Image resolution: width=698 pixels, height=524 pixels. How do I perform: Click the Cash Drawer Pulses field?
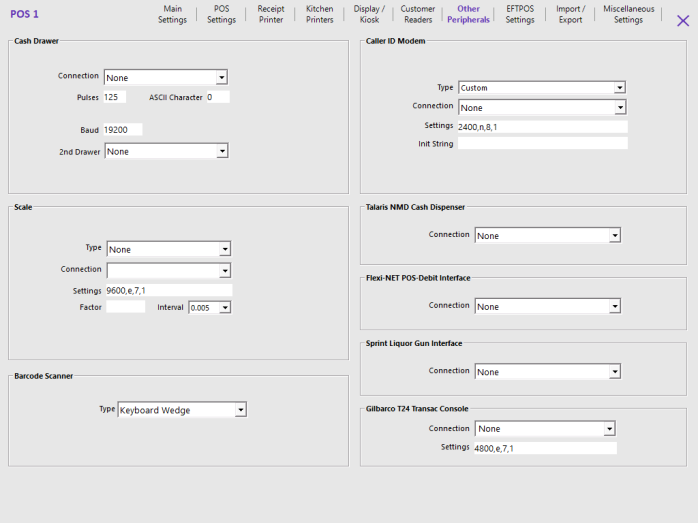tap(114, 97)
